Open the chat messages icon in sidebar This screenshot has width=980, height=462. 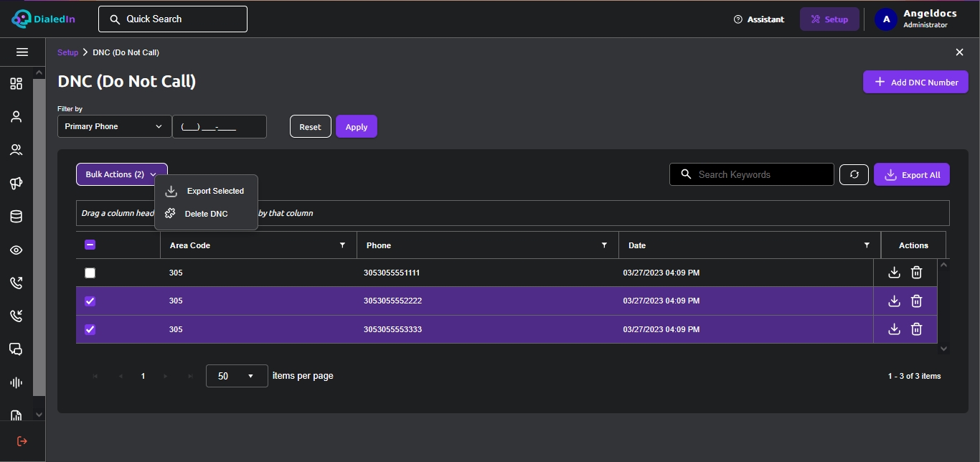tap(16, 349)
